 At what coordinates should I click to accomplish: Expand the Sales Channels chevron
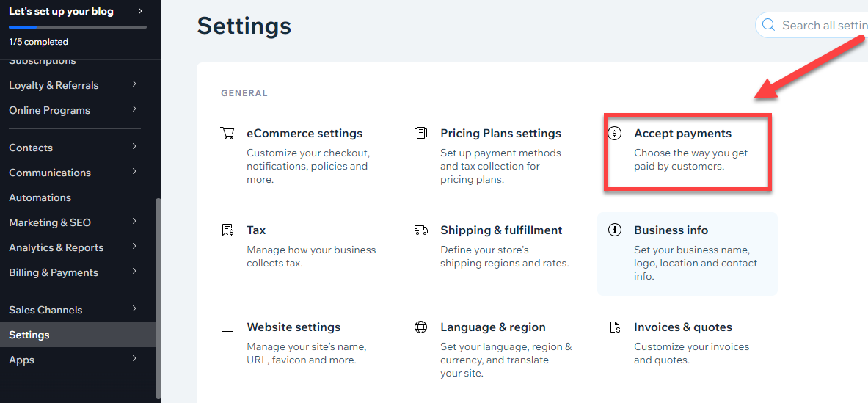(134, 309)
